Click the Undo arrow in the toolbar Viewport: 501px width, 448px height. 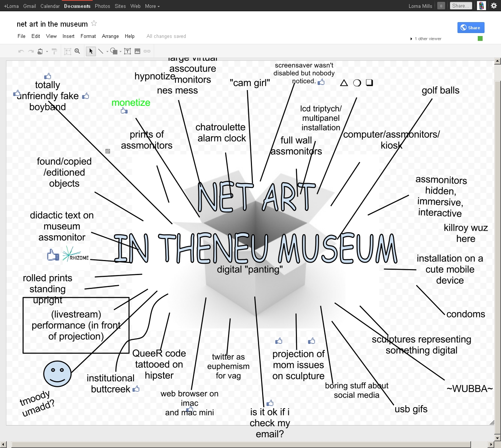coord(21,51)
